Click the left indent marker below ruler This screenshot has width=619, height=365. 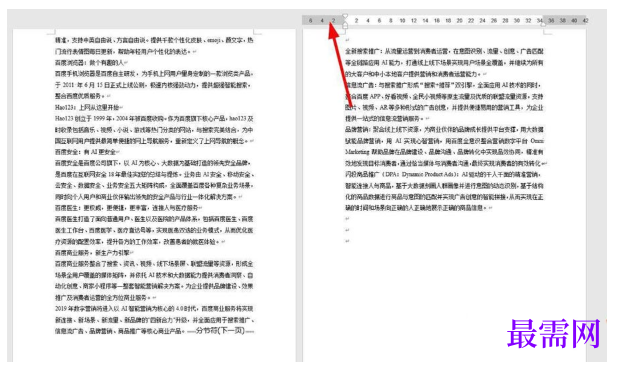[x=345, y=26]
